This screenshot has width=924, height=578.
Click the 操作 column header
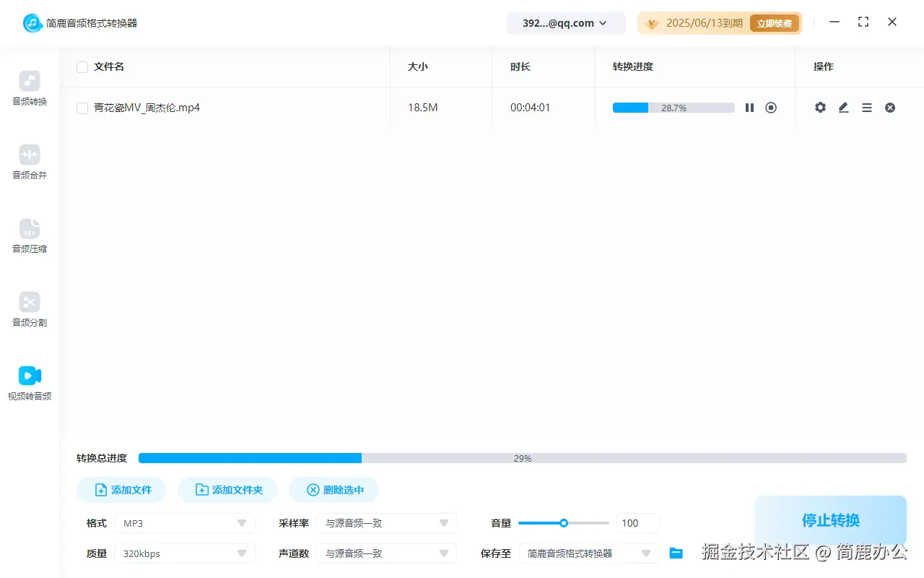824,66
